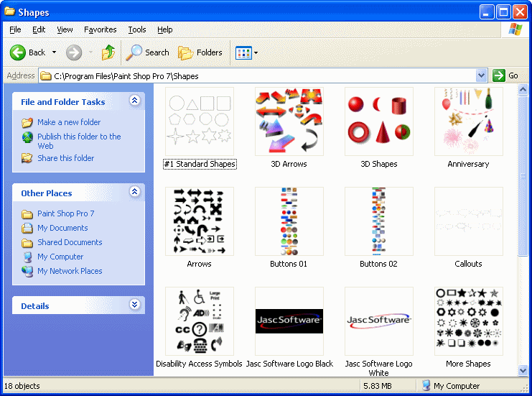532x396 pixels.
Task: Click the address bar folder icon
Action: 46,75
